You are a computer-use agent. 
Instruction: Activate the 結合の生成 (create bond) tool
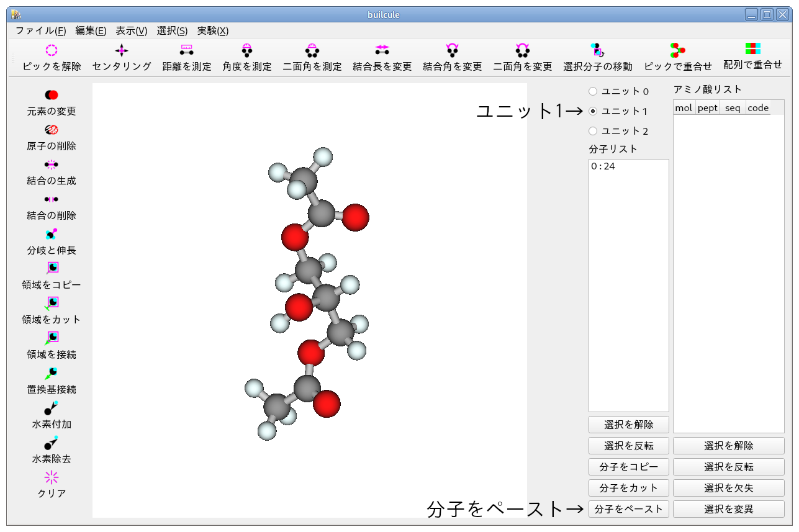[52, 171]
